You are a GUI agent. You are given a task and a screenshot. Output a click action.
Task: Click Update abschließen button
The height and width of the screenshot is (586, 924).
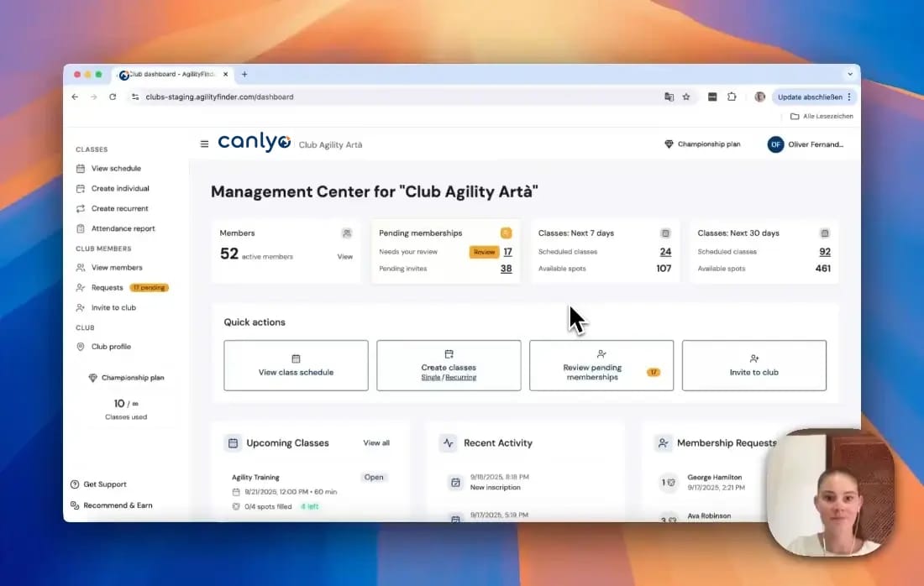810,97
